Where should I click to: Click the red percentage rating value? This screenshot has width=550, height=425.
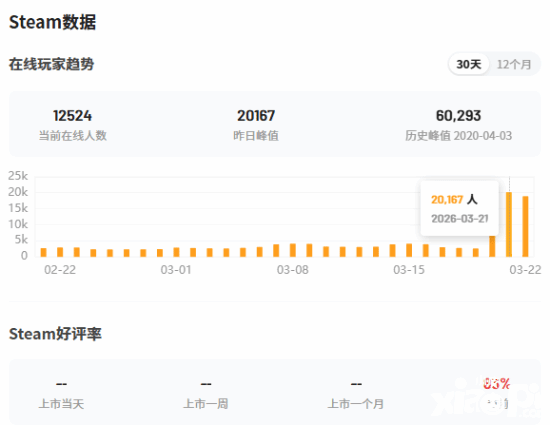coord(496,384)
